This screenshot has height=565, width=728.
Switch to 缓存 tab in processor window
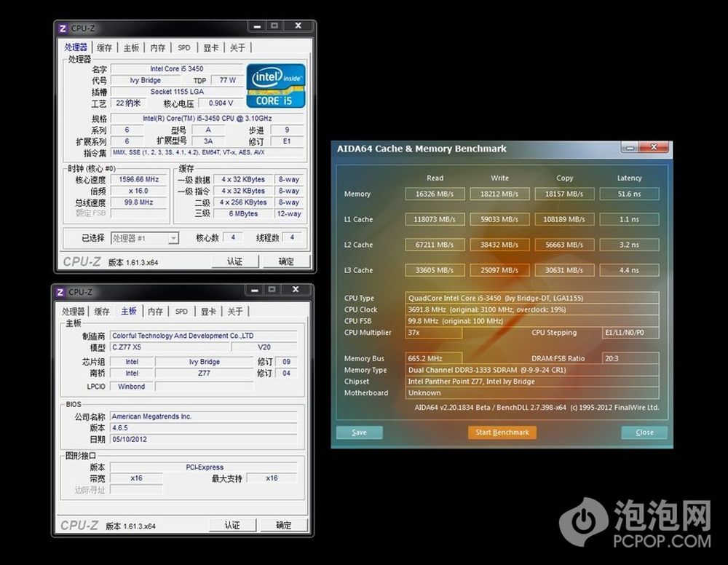[x=104, y=48]
